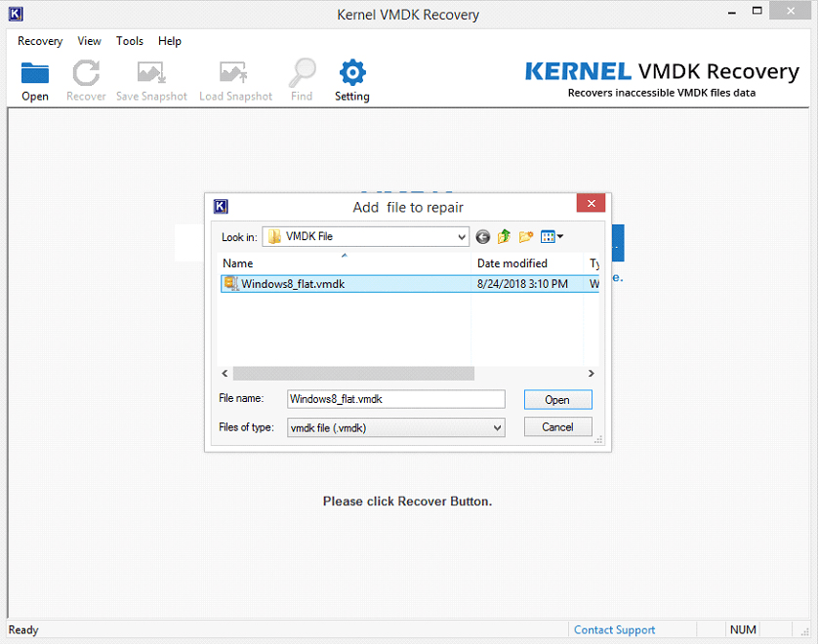This screenshot has height=644, width=818.
Task: Click the file list's left scroll arrow
Action: pyautogui.click(x=225, y=374)
